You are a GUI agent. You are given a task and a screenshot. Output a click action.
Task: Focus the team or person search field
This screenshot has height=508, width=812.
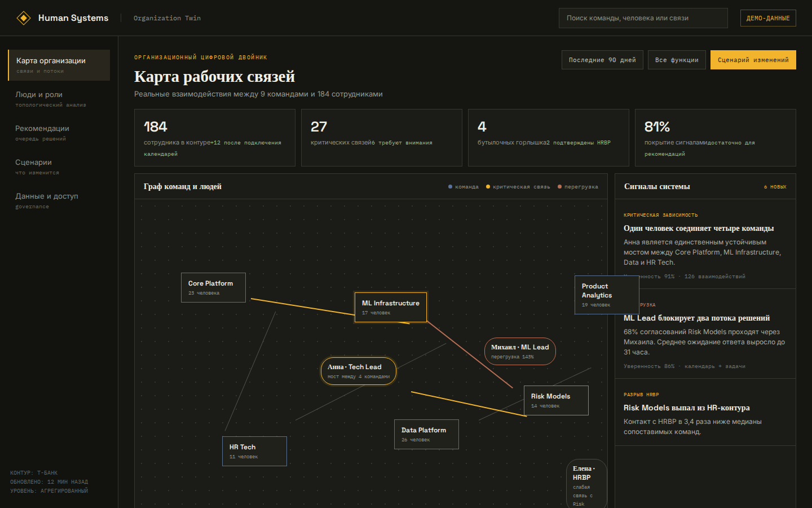click(643, 18)
